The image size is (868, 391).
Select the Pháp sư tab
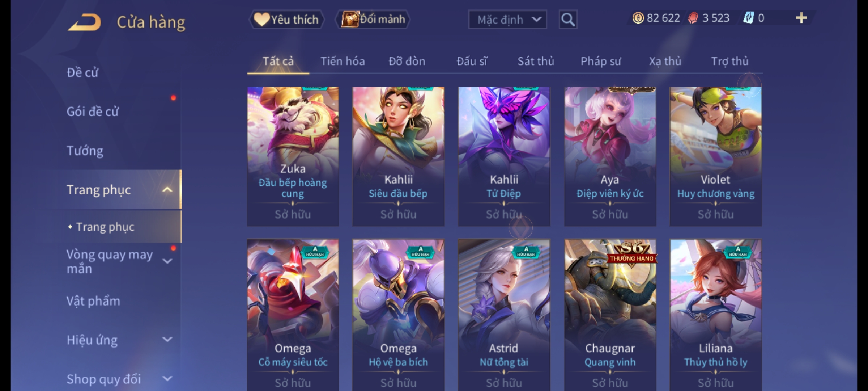601,61
